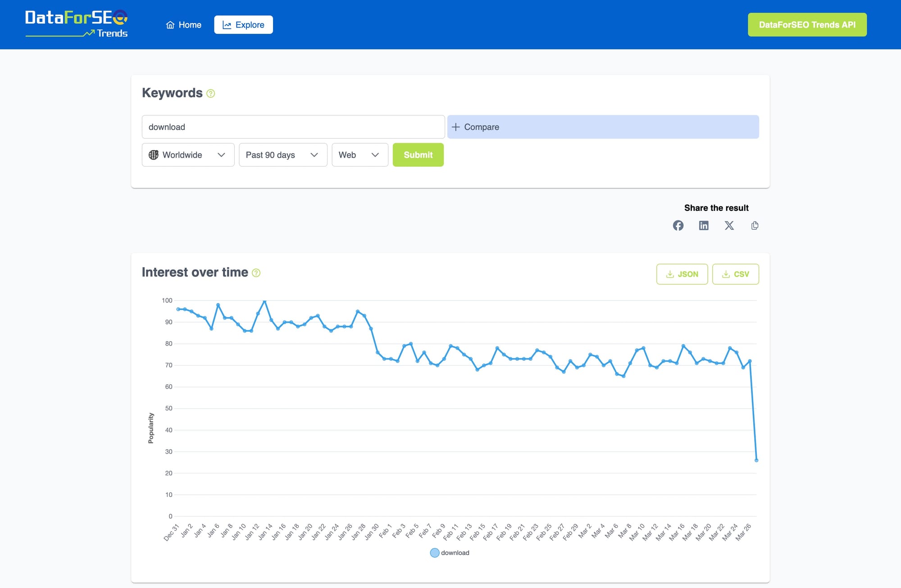Open the Web search type dropdown
This screenshot has height=588, width=901.
360,155
